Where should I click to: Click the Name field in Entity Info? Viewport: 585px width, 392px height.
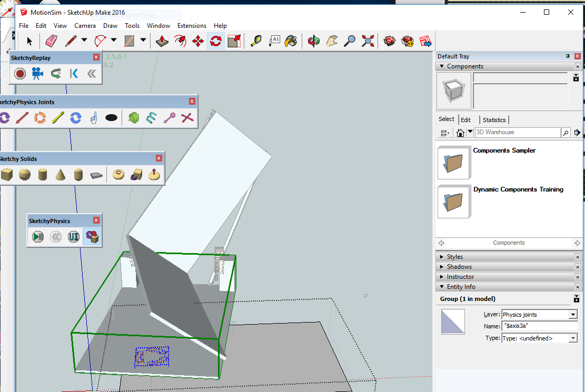pos(540,326)
